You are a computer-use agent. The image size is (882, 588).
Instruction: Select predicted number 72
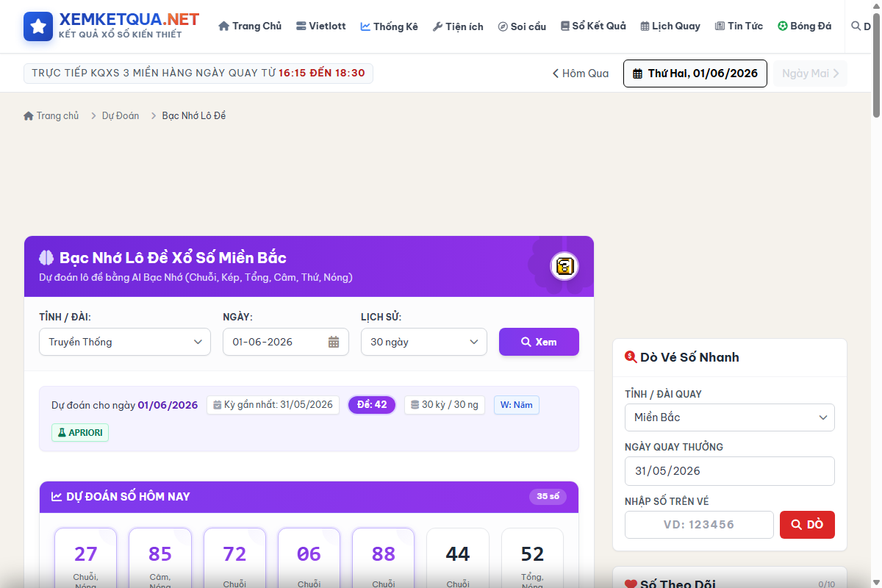click(x=234, y=558)
